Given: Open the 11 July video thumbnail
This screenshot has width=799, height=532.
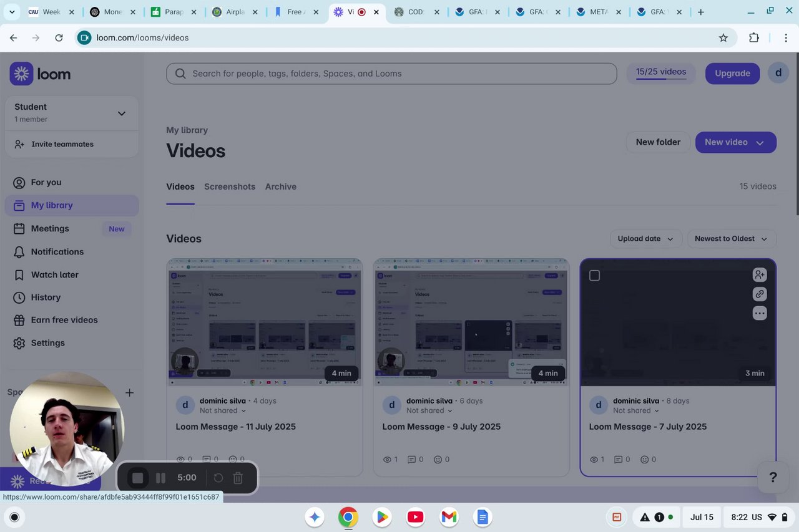Looking at the screenshot, I should pyautogui.click(x=265, y=322).
